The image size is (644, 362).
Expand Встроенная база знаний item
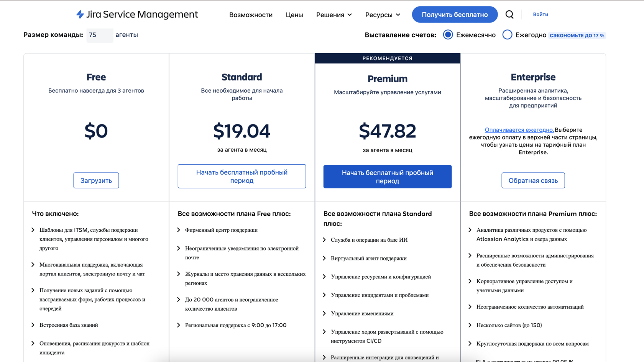[65, 325]
